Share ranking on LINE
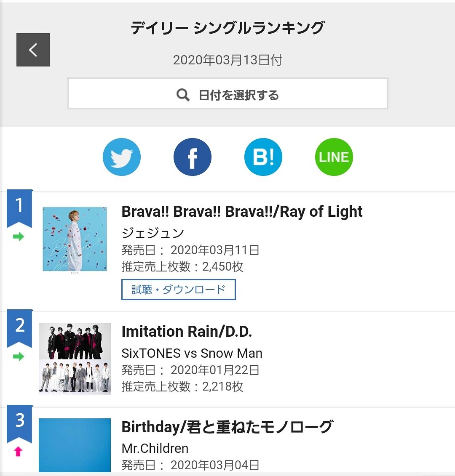 point(334,157)
